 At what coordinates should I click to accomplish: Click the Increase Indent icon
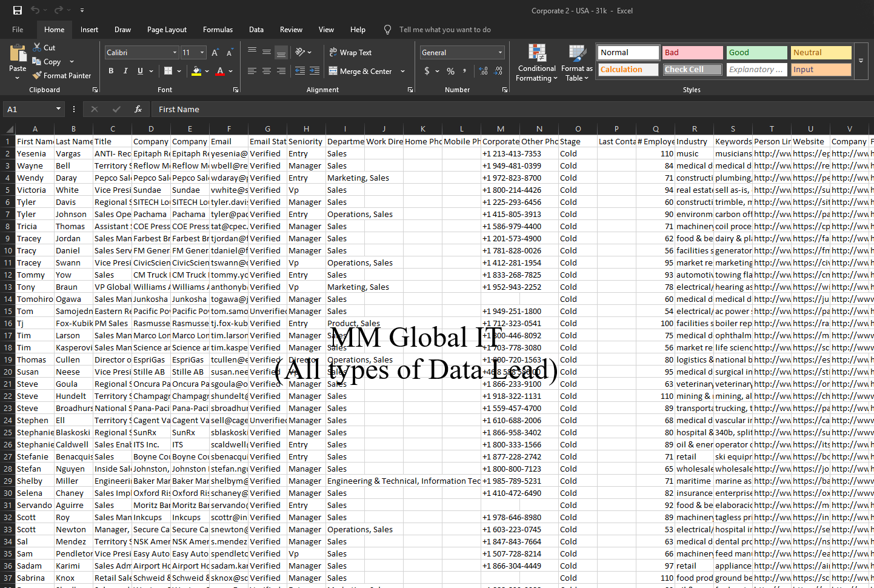pyautogui.click(x=315, y=71)
